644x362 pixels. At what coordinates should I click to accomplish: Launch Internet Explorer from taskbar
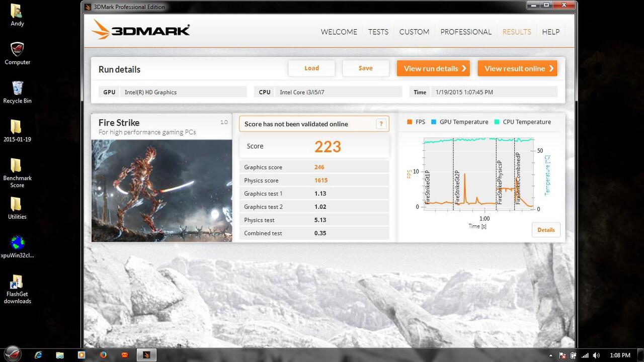[38, 355]
